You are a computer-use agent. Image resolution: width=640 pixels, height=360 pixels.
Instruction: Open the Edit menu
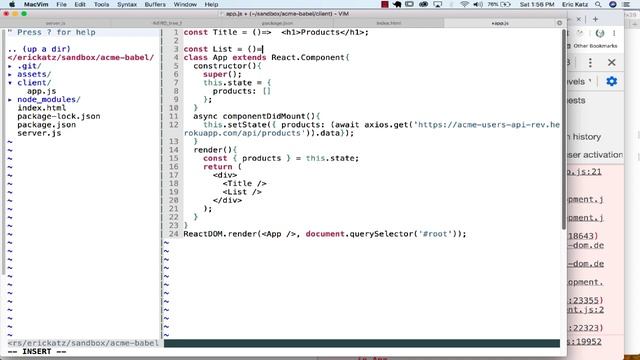coord(80,4)
